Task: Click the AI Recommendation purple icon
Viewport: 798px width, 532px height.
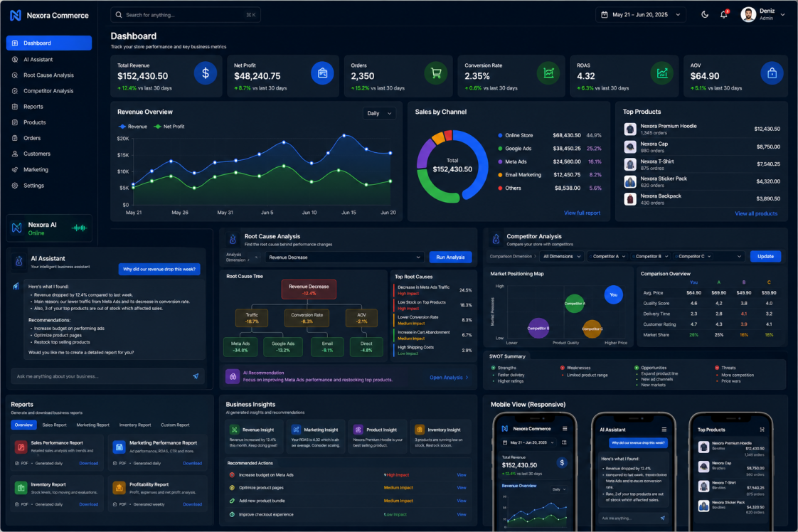Action: click(233, 376)
